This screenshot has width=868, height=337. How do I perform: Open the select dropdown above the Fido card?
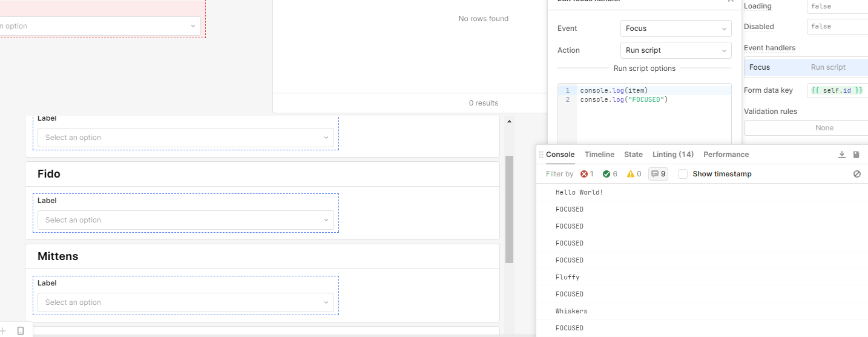[x=186, y=138]
